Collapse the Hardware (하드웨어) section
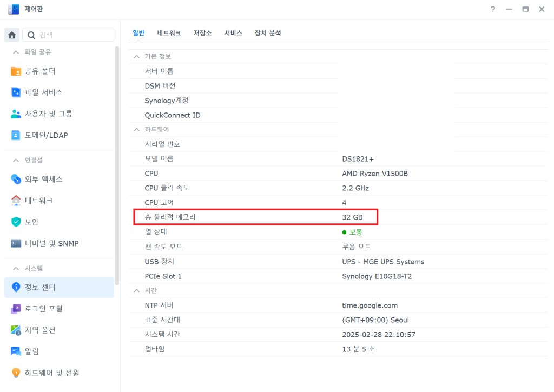This screenshot has width=554, height=392. pos(137,130)
